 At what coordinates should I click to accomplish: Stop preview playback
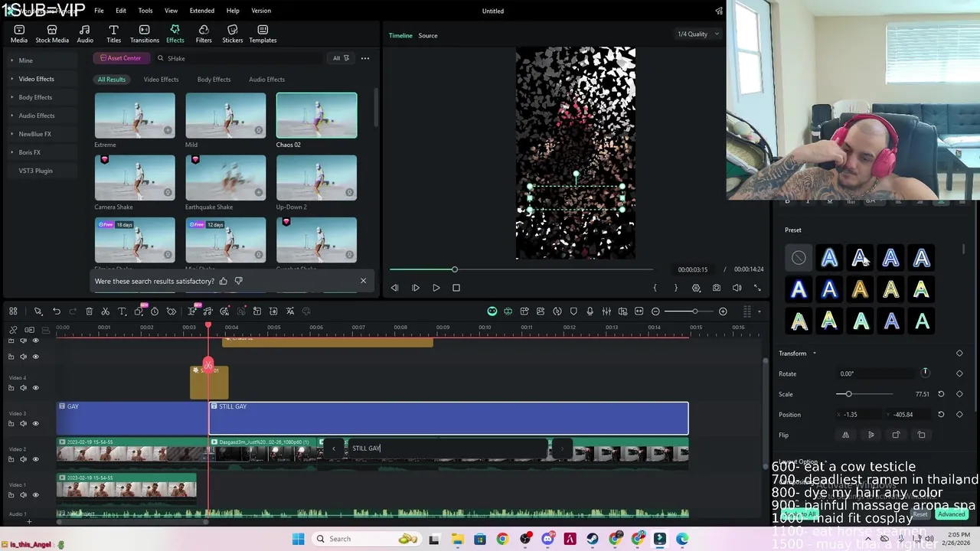pyautogui.click(x=456, y=288)
